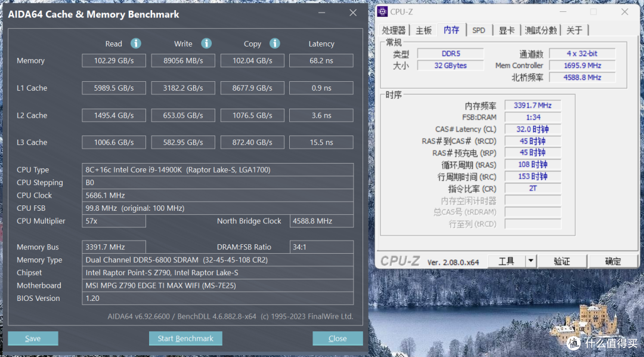Click the L2 Cache Copy value 1076.5 GB/s
Viewport: 644px width, 357px height.
pos(252,115)
